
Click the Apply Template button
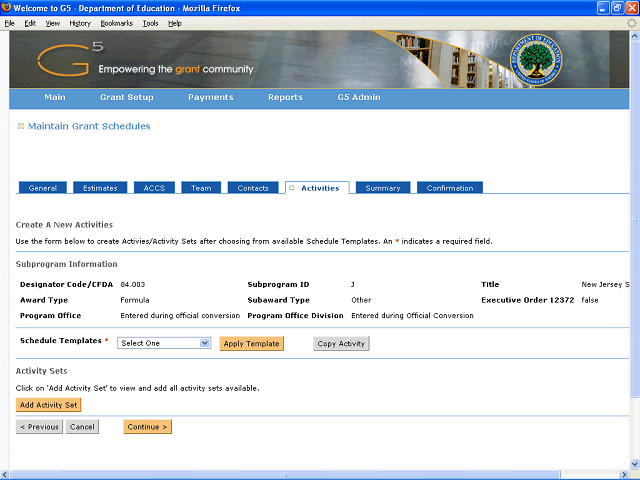coord(251,344)
